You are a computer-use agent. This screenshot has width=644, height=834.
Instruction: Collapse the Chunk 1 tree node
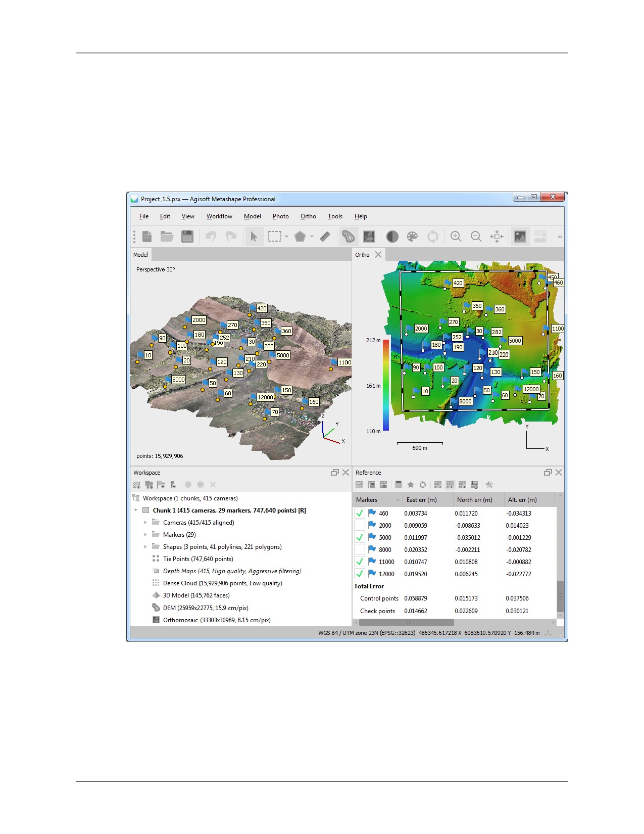pos(135,511)
